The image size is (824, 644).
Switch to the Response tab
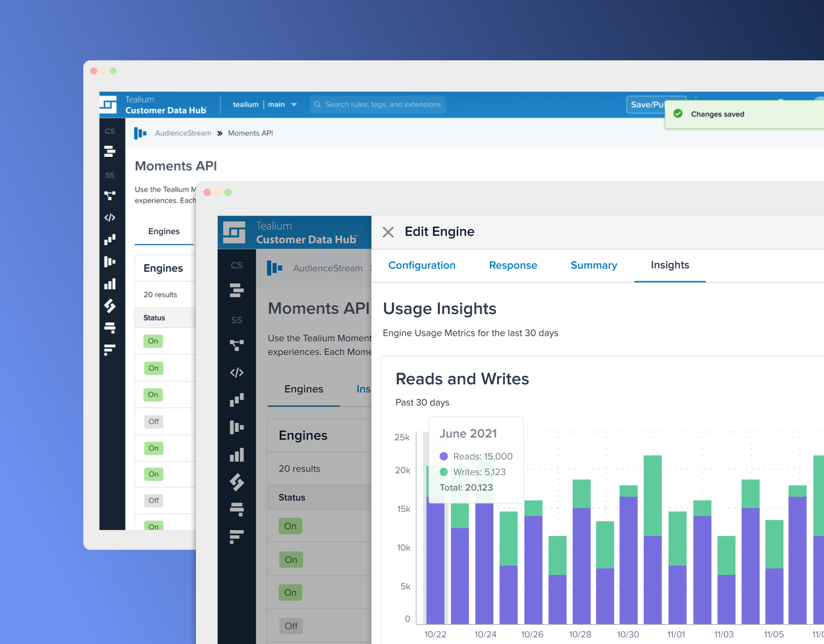pyautogui.click(x=513, y=265)
